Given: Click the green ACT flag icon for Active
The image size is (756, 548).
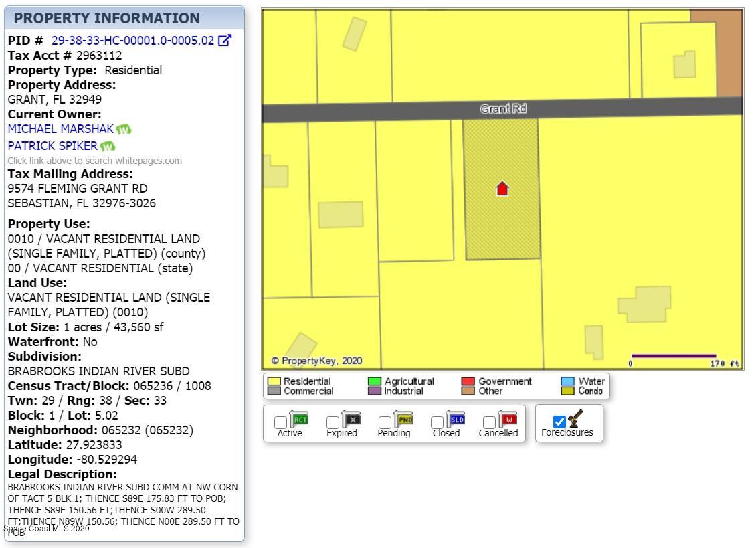Looking at the screenshot, I should click(300, 420).
